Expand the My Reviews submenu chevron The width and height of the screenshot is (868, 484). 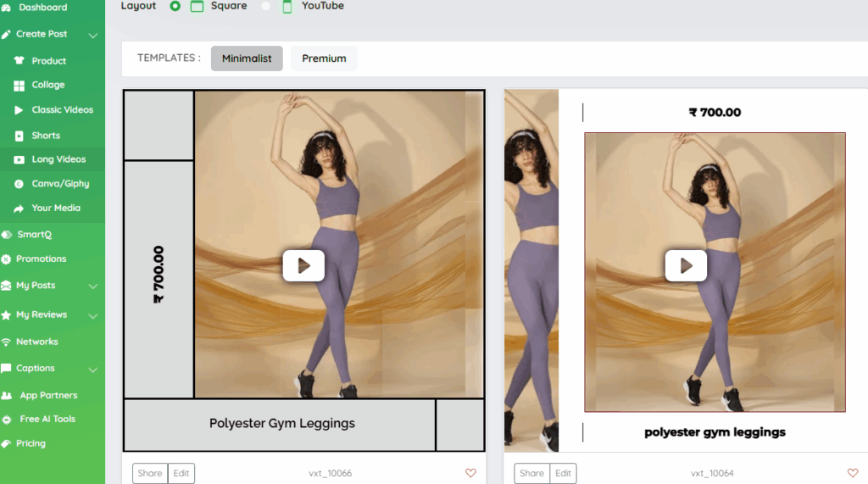[x=93, y=315]
